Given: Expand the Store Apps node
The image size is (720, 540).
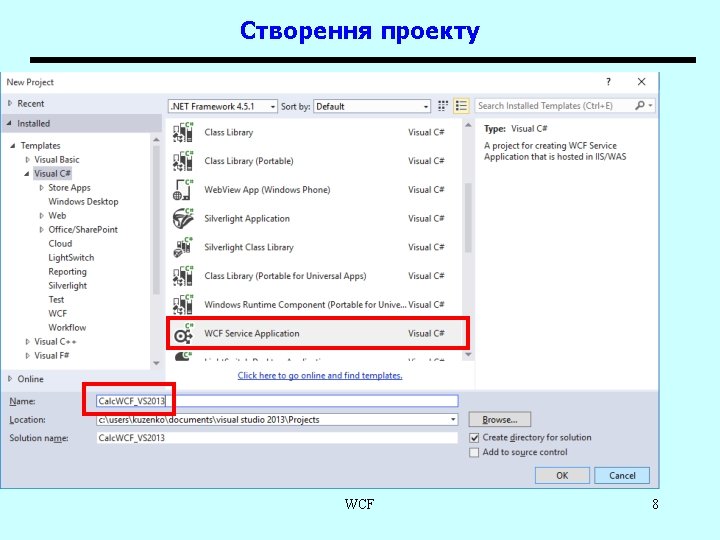Looking at the screenshot, I should click(41, 188).
